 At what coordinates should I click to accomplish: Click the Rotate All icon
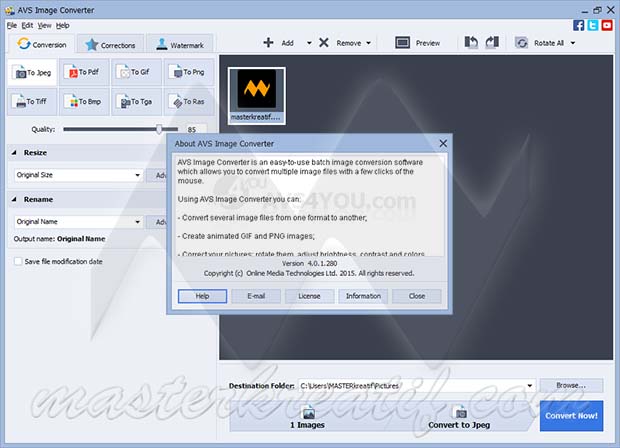[x=522, y=43]
